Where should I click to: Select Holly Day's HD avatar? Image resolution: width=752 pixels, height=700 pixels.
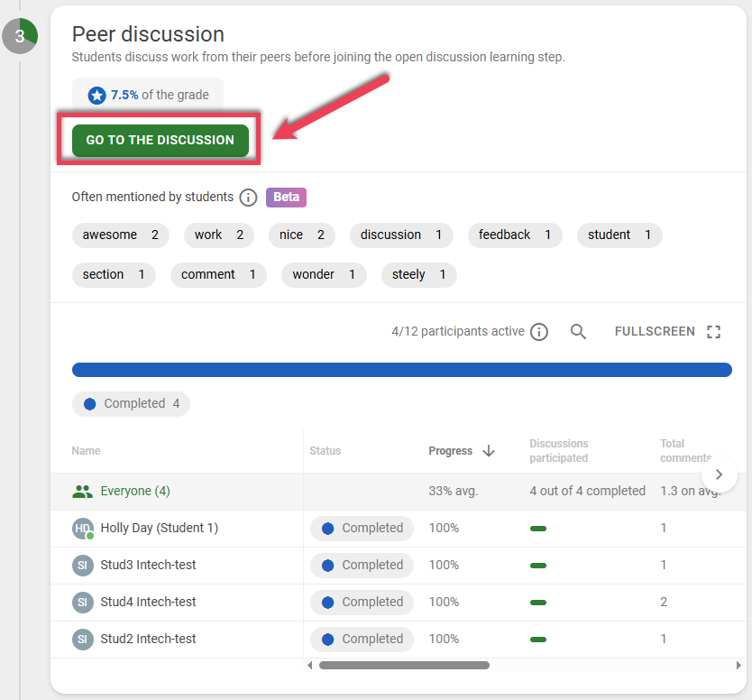pos(82,528)
